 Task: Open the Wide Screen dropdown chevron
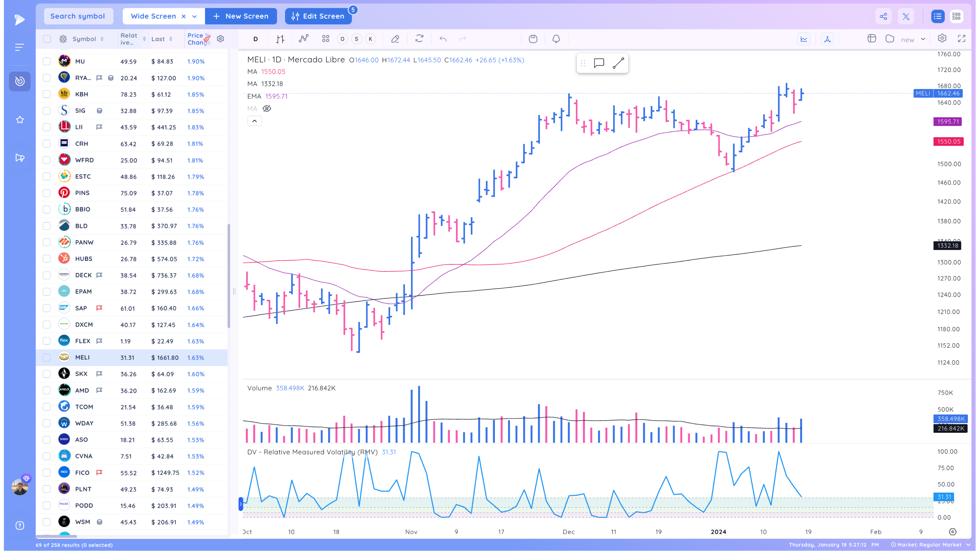pos(194,16)
